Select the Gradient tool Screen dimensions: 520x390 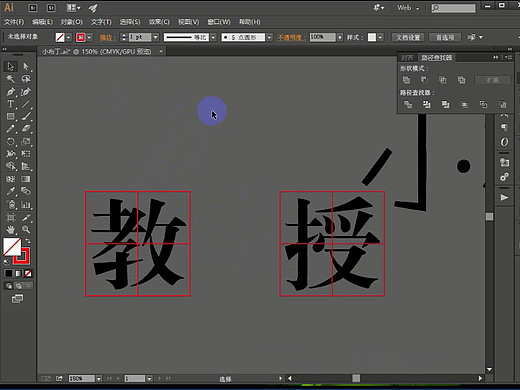pos(26,179)
